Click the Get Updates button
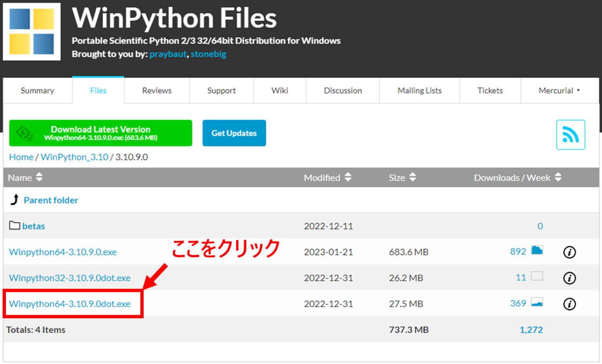Viewport: 602px width, 364px height. (x=234, y=133)
